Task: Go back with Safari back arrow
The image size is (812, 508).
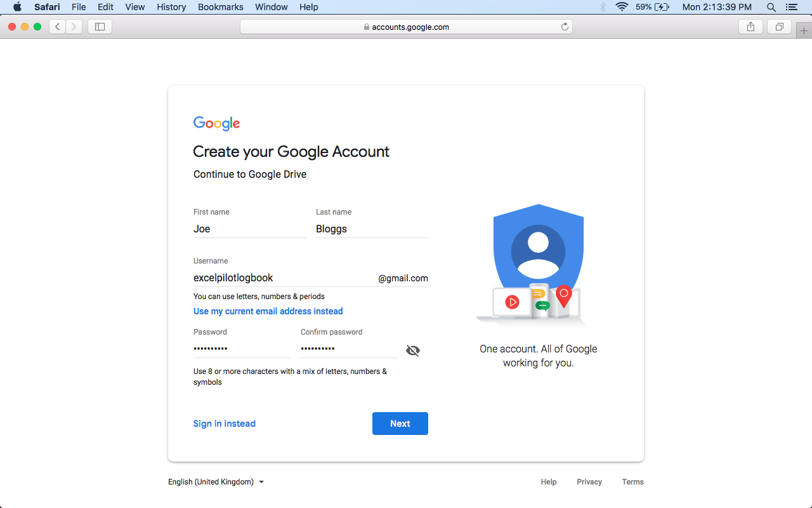Action: click(58, 27)
